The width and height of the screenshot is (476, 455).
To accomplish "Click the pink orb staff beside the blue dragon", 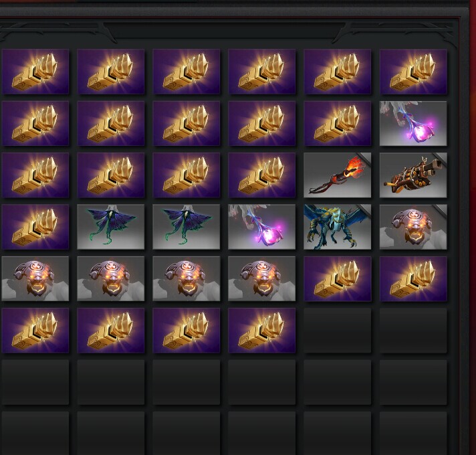I will point(261,227).
